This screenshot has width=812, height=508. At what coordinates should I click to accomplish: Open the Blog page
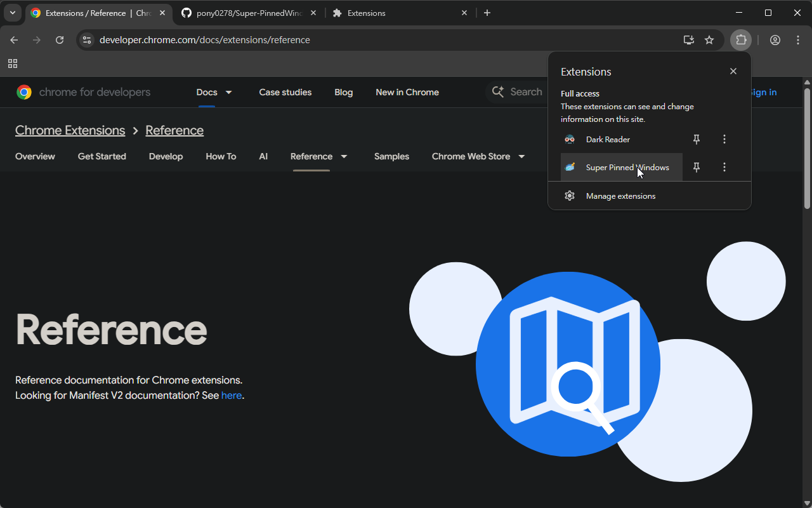pyautogui.click(x=344, y=92)
